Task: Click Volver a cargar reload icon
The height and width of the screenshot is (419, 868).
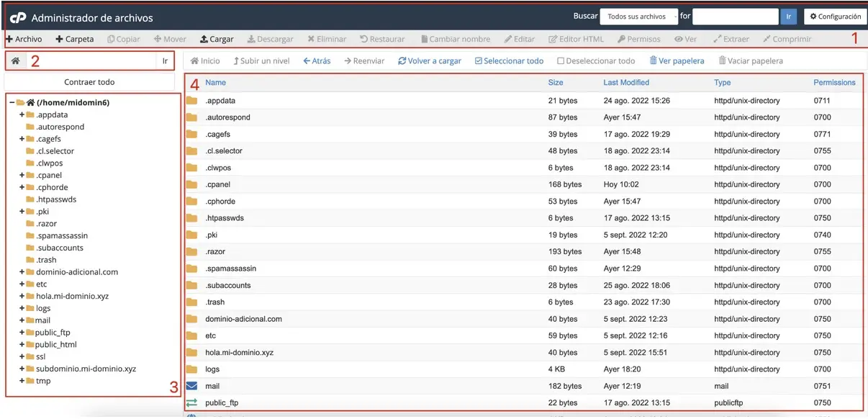Action: click(402, 61)
